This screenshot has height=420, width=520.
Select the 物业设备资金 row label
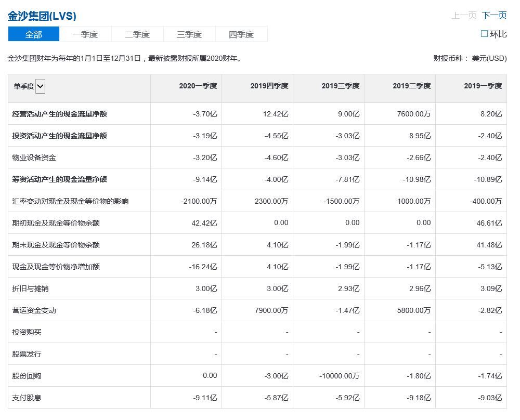point(34,157)
